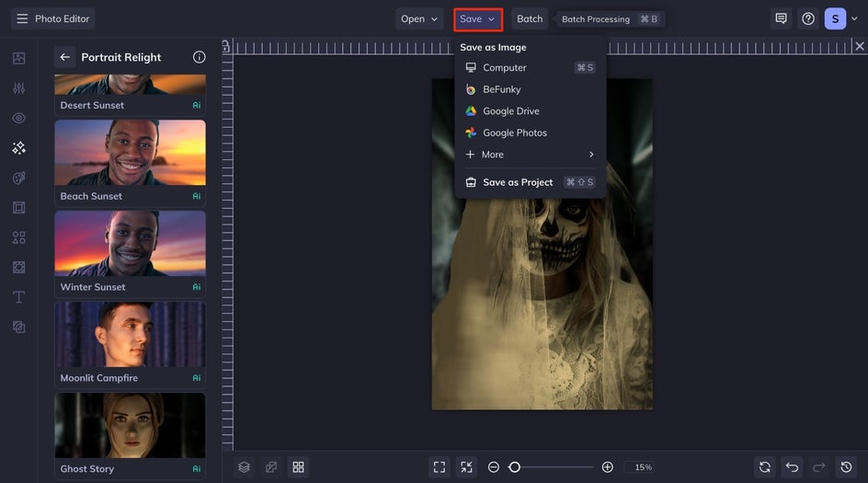Zoom out with the minus icon
Screen dimensions: 868x483
[494, 467]
